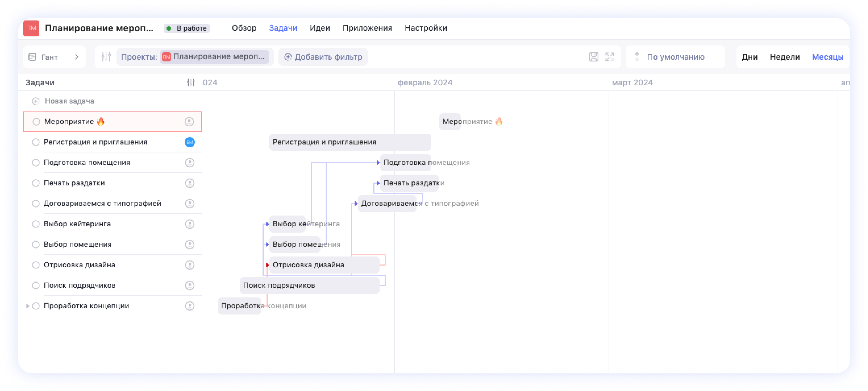
Task: Mark Поиск подрядчиков as complete
Action: coord(36,286)
